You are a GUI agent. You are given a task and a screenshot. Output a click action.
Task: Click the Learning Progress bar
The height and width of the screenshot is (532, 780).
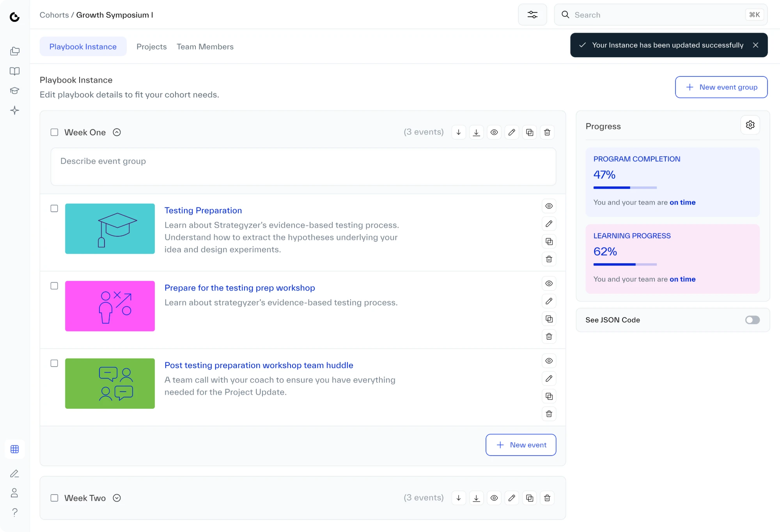[625, 264]
